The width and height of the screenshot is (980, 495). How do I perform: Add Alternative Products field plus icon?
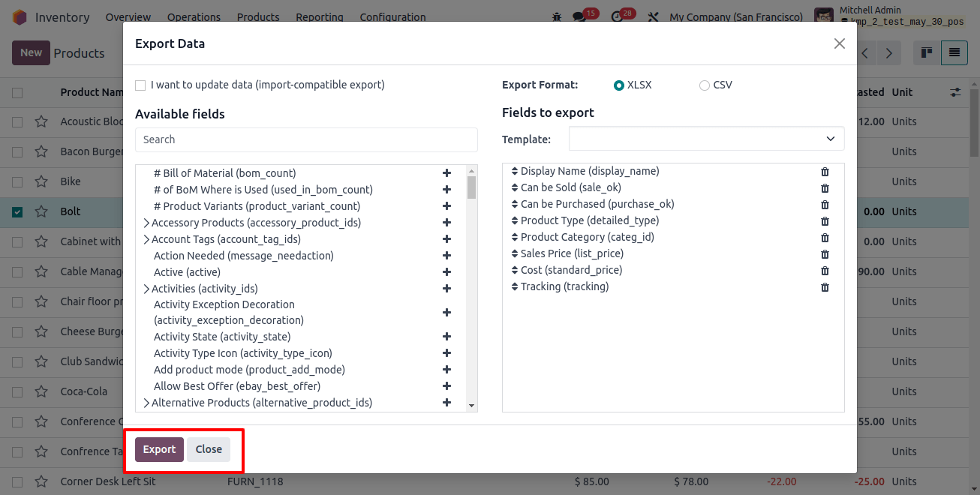tap(446, 403)
